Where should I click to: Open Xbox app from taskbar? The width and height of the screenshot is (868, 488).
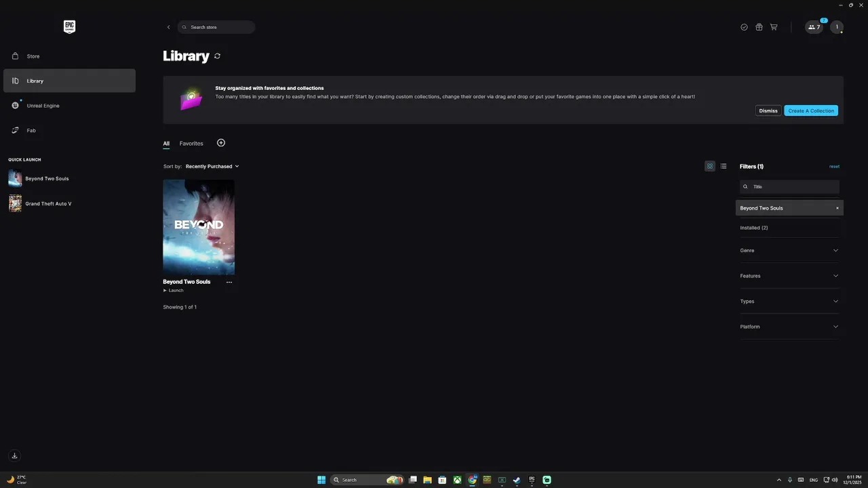(457, 480)
